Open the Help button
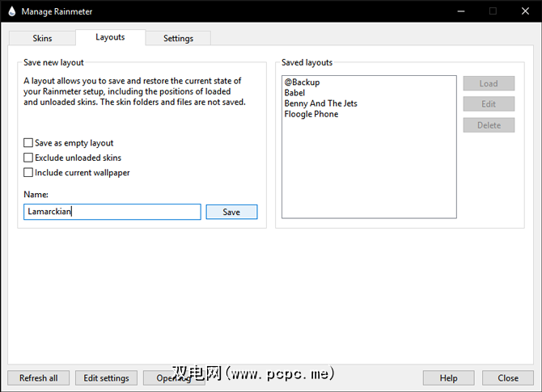The width and height of the screenshot is (542, 392). click(x=449, y=378)
